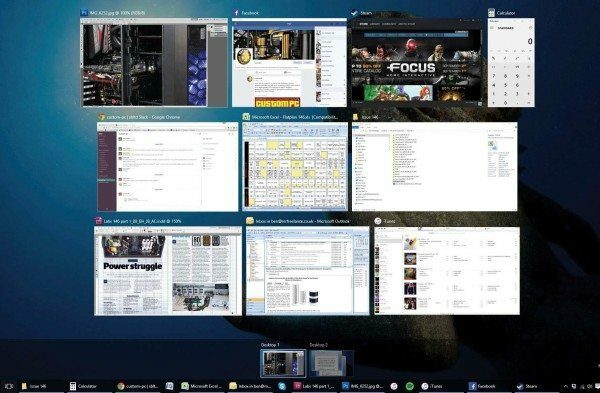The height and width of the screenshot is (393, 600).
Task: Click the Facebook taskbar button
Action: point(483,386)
